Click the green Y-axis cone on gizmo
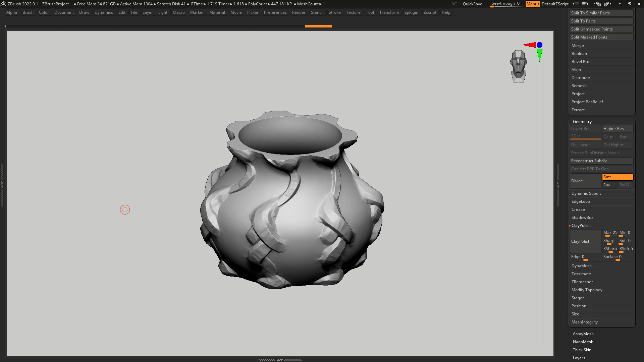644x362 pixels. click(x=539, y=55)
